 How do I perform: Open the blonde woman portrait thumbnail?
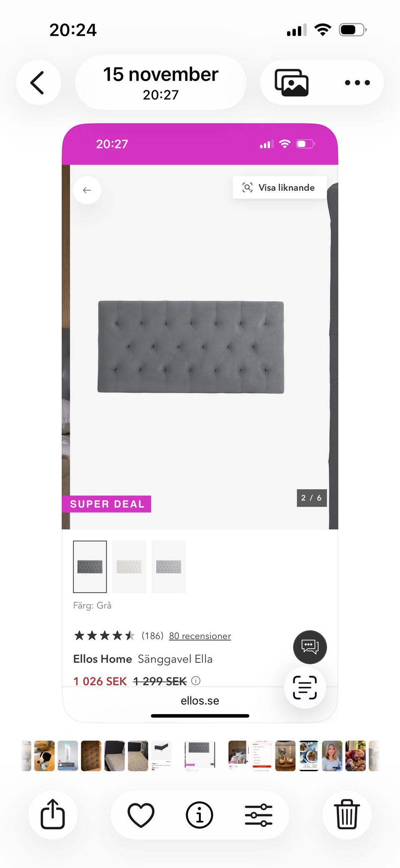[x=332, y=756]
